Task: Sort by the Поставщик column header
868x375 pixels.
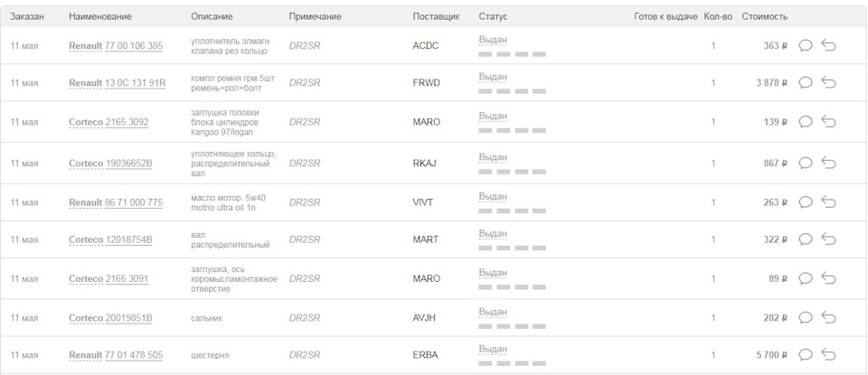Action: point(436,16)
